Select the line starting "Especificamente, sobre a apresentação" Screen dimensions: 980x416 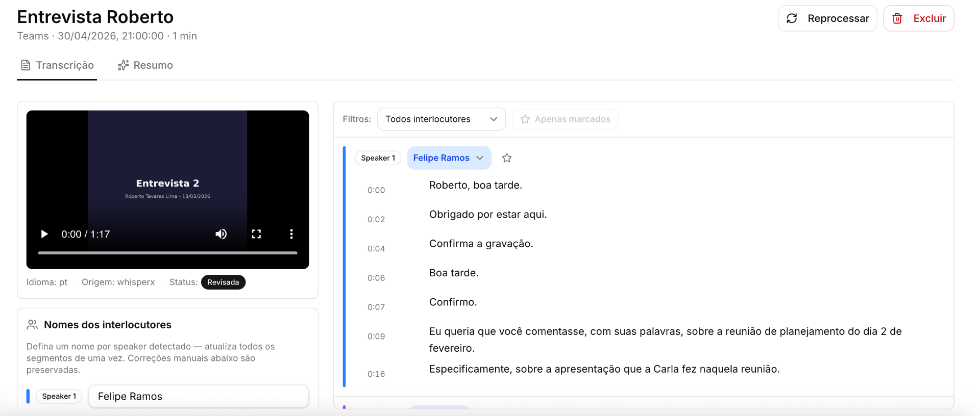click(x=604, y=369)
